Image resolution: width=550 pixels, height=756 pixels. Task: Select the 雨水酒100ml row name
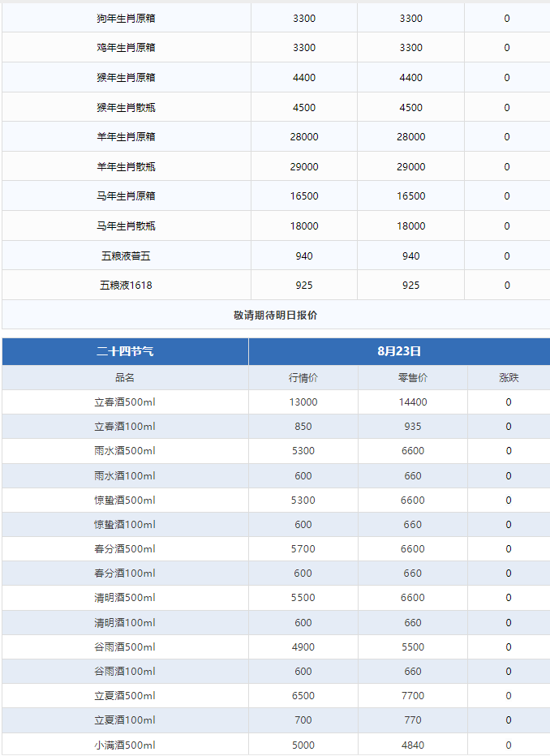point(125,476)
